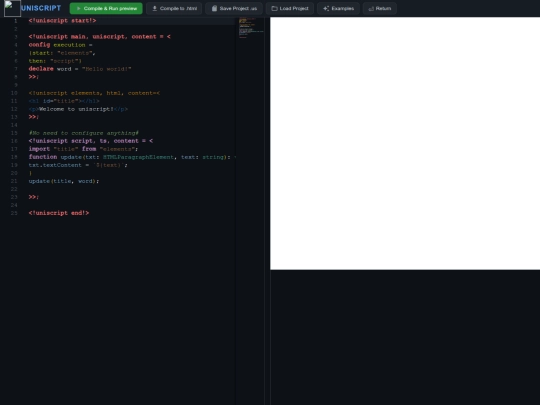
Task: Click the 'declare word' line
Action: pos(80,69)
